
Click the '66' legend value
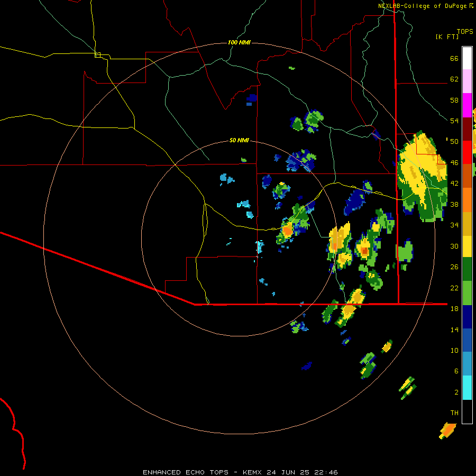coord(454,59)
